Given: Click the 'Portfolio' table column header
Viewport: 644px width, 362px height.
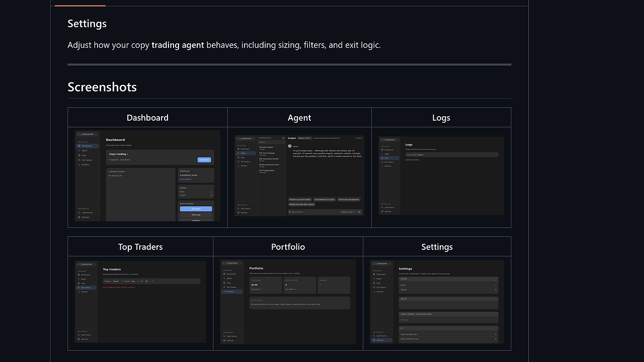Looking at the screenshot, I should click(x=288, y=247).
